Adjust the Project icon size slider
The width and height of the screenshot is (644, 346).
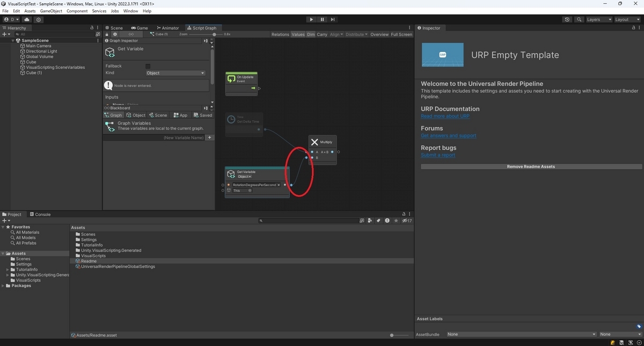(398, 335)
